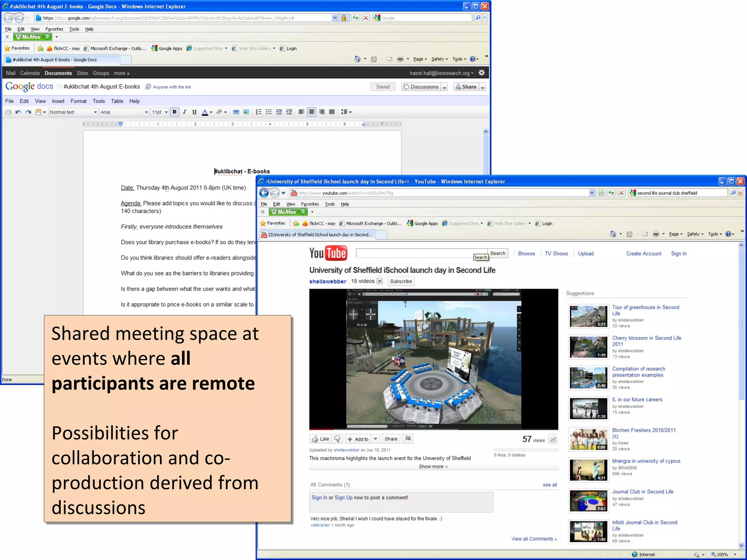
Task: Click Upload on the YouTube header
Action: click(x=585, y=253)
